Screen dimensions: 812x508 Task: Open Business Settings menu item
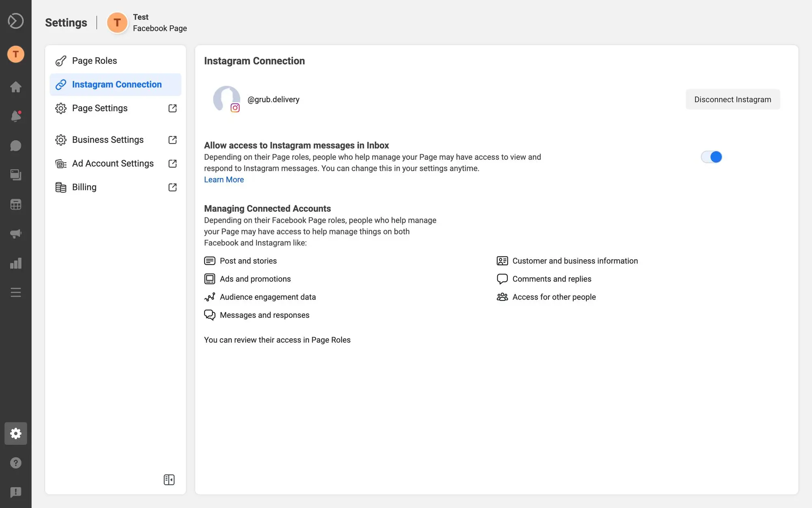point(115,140)
